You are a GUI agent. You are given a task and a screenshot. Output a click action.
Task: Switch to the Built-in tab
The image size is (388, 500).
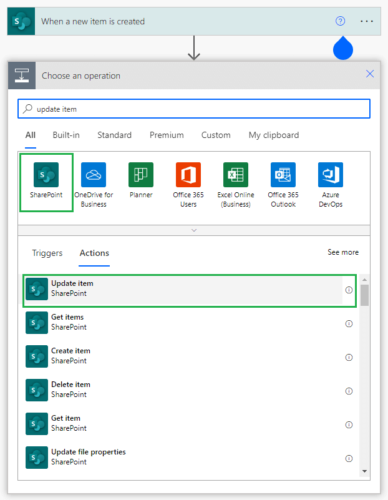tap(66, 135)
